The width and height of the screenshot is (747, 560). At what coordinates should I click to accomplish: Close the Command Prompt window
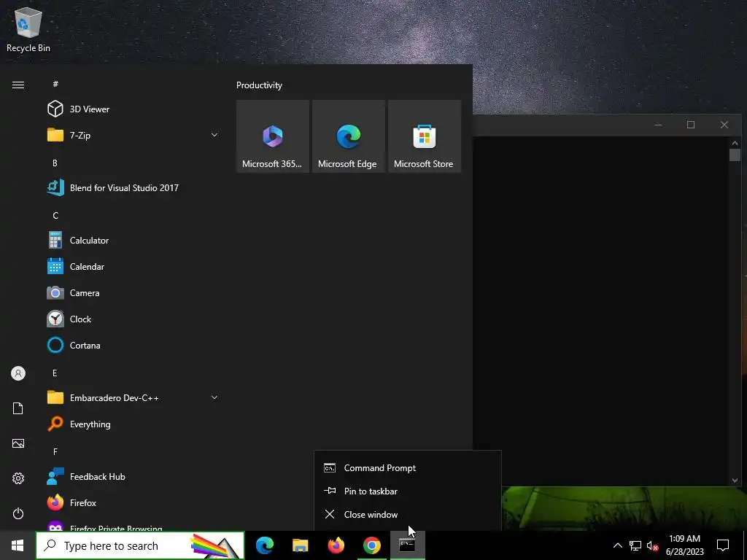point(724,125)
